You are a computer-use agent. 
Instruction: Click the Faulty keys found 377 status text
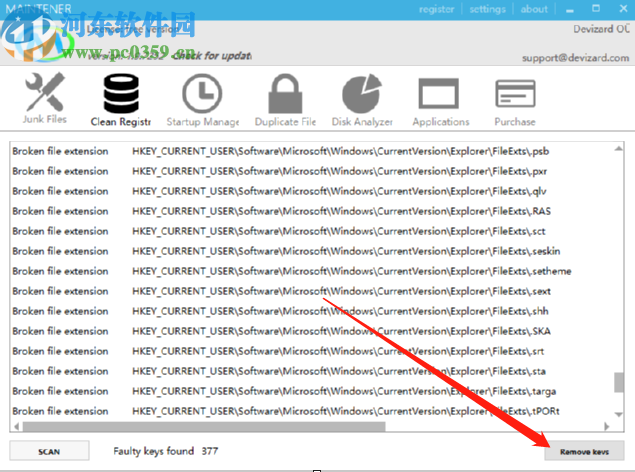166,451
